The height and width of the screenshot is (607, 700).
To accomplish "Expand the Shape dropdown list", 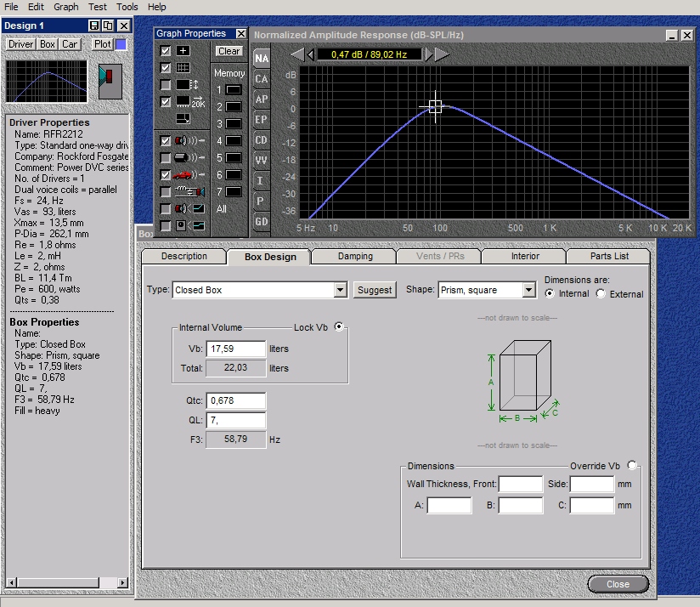I will [x=529, y=290].
